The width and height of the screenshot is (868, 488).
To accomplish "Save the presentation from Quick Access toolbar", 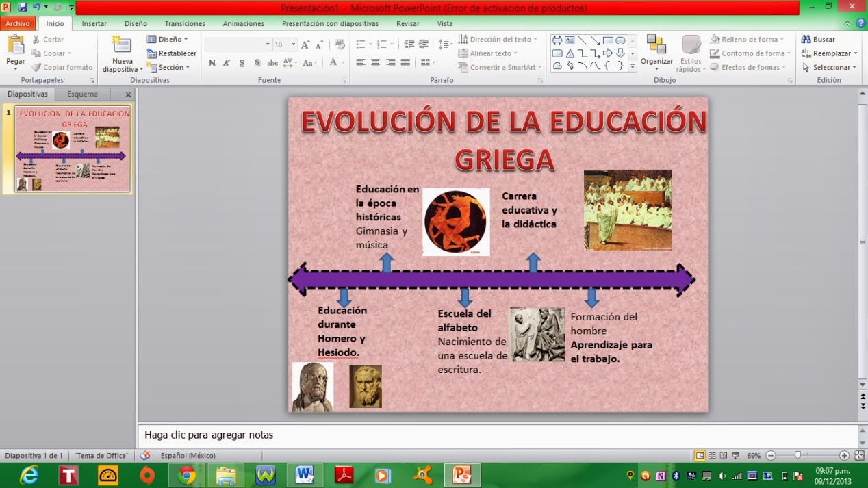I will click(23, 7).
